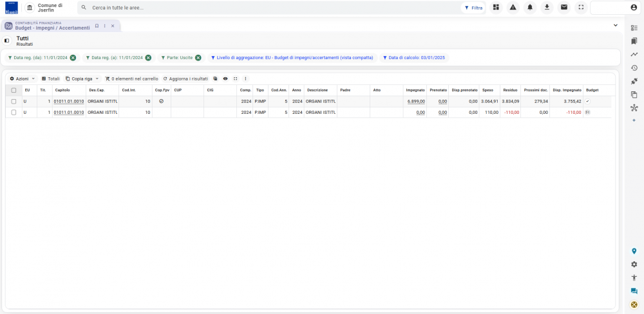This screenshot has height=314, width=644.
Task: Sort by the Residuo column header
Action: click(509, 90)
